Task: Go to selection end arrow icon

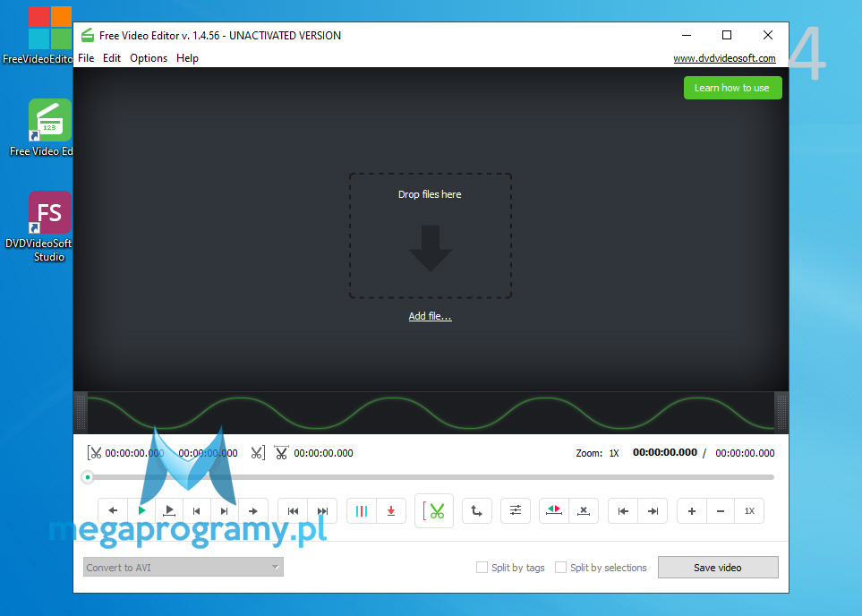Action: (x=653, y=511)
